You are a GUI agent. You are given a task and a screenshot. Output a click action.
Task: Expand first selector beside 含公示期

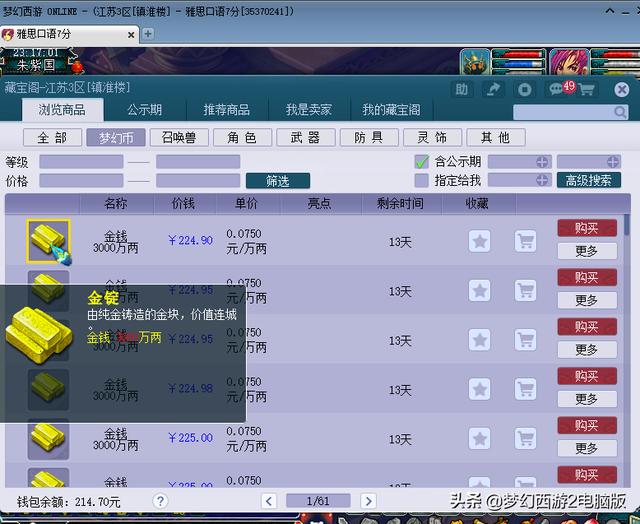click(x=542, y=162)
